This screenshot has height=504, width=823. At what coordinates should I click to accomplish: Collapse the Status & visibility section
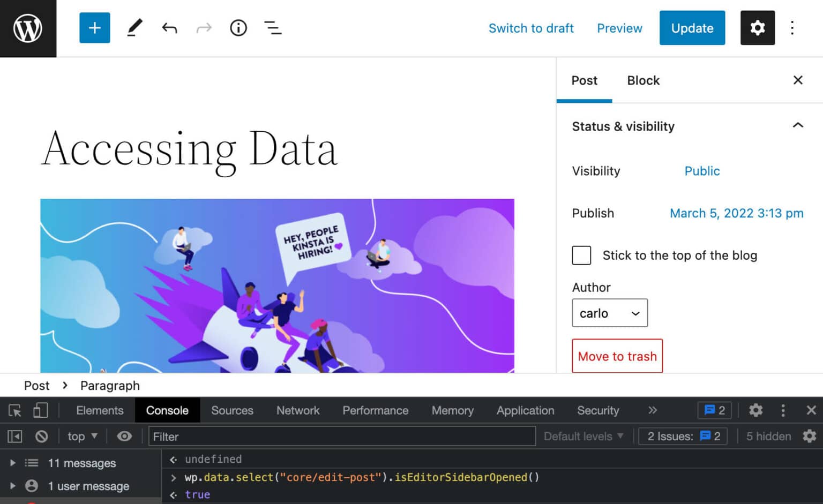(x=798, y=125)
